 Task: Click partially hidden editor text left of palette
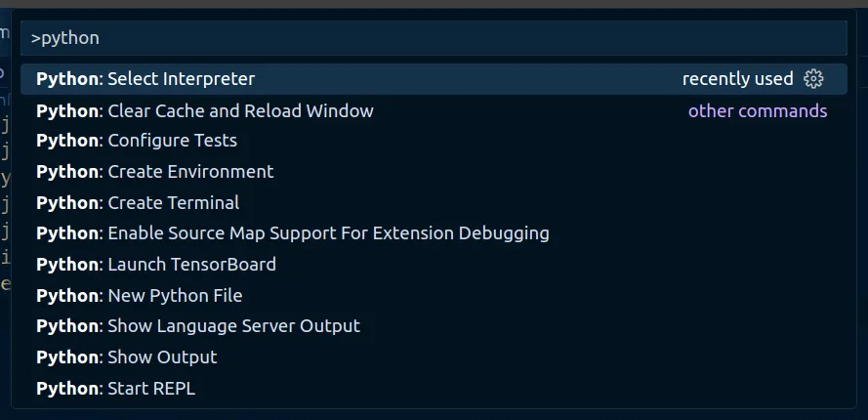pos(5,178)
